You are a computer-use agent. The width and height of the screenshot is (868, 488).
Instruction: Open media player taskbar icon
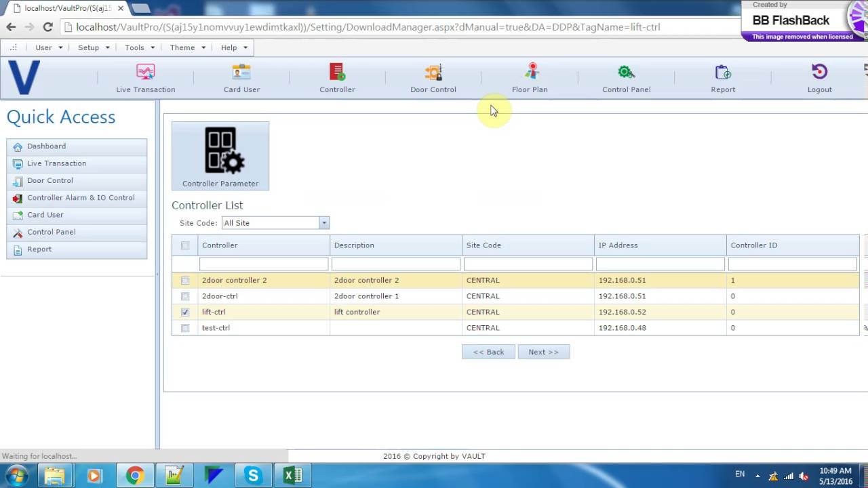coord(94,476)
